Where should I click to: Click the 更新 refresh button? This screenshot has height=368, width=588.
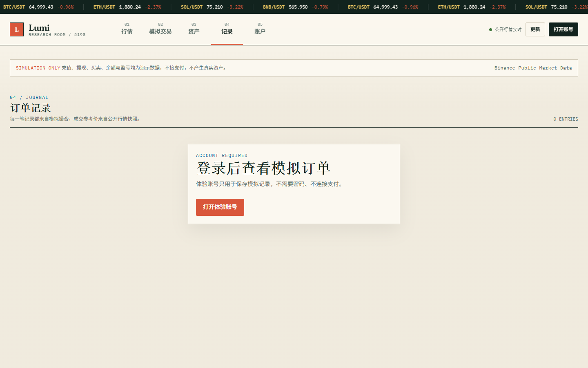535,29
